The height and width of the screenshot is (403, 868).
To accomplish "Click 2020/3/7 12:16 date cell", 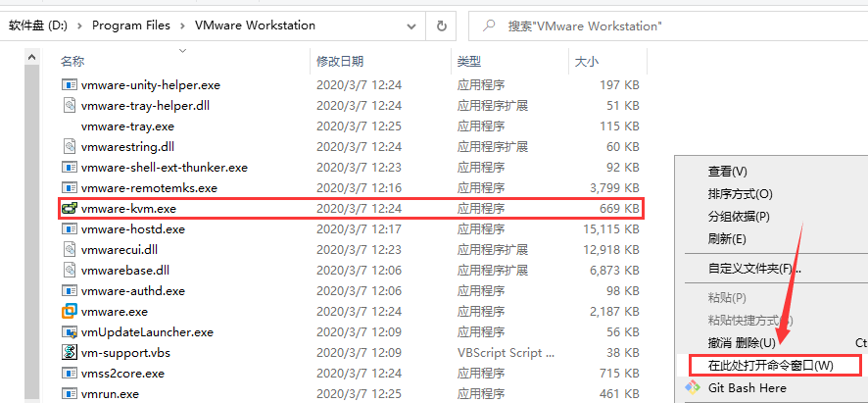I will pos(359,188).
